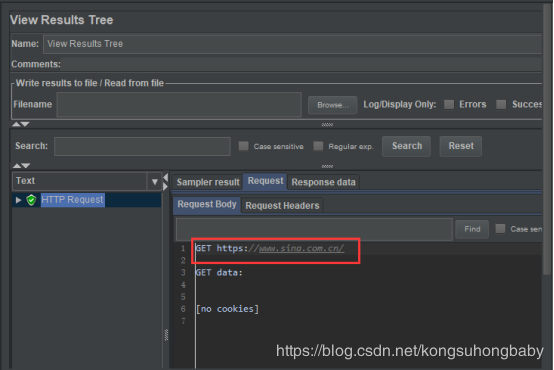Viewport: 554px width, 370px height.
Task: Click the Browse... button
Action: pos(332,105)
